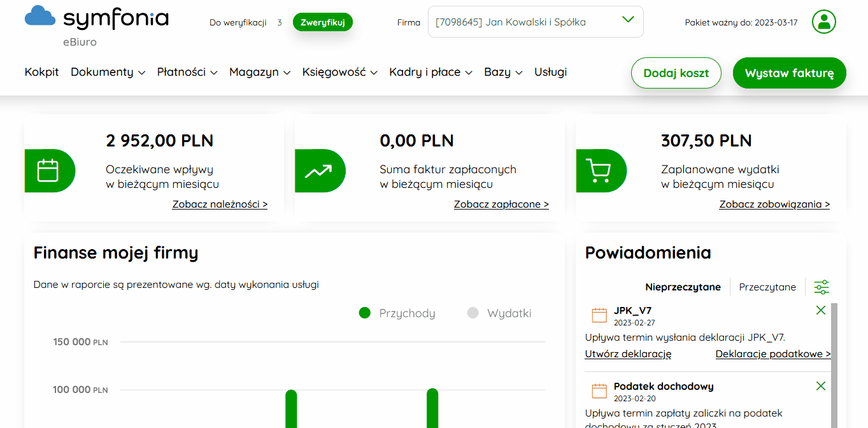The image size is (868, 428).
Task: Expand the Magazyn menu
Action: pyautogui.click(x=260, y=72)
